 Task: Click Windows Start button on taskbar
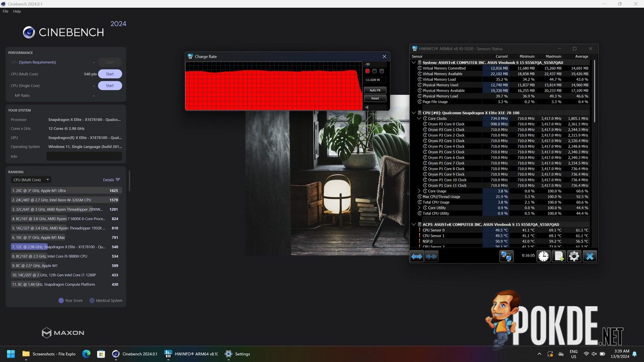(11, 354)
